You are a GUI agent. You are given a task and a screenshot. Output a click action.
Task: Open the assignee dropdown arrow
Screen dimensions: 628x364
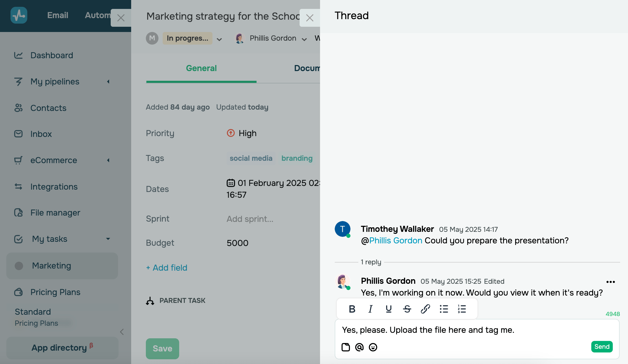point(304,39)
